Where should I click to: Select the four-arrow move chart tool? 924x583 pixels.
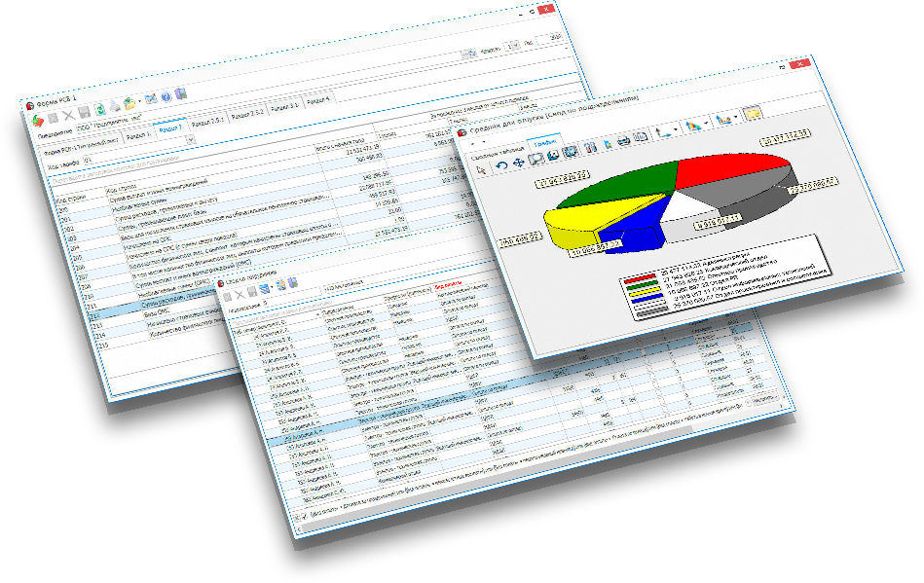tap(517, 161)
